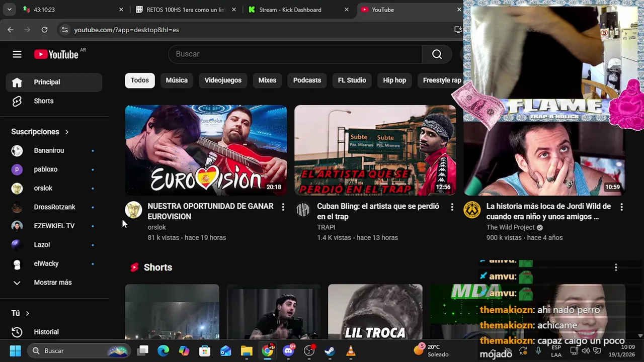Expand Mostrar más subscriptions
The image size is (644, 362).
pyautogui.click(x=54, y=283)
